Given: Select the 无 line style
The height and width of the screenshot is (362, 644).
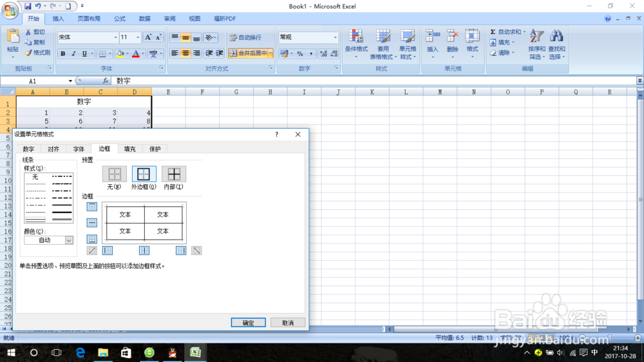Looking at the screenshot, I should (x=35, y=176).
